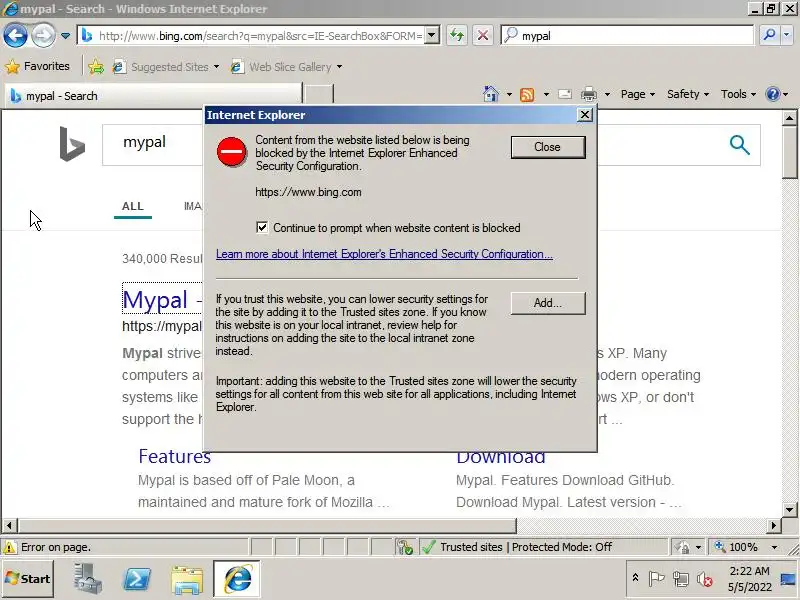Open the search provider dropdown arrow
800x600 pixels.
786,35
